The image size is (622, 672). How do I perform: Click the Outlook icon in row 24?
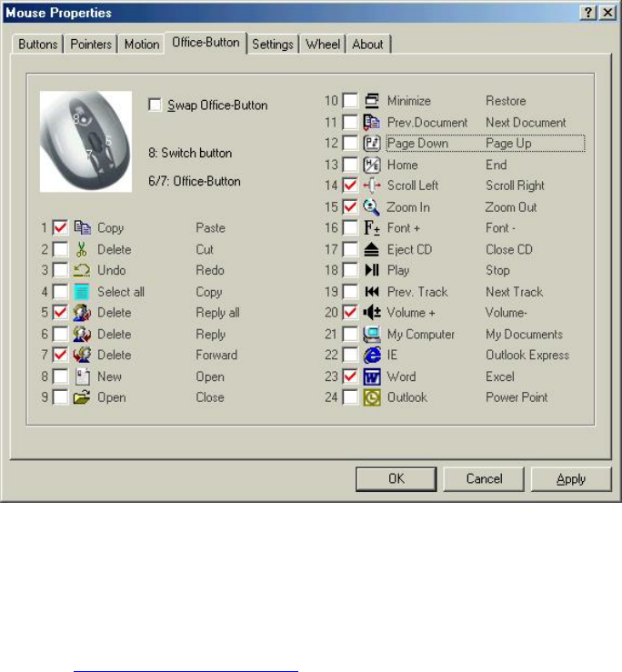point(372,397)
